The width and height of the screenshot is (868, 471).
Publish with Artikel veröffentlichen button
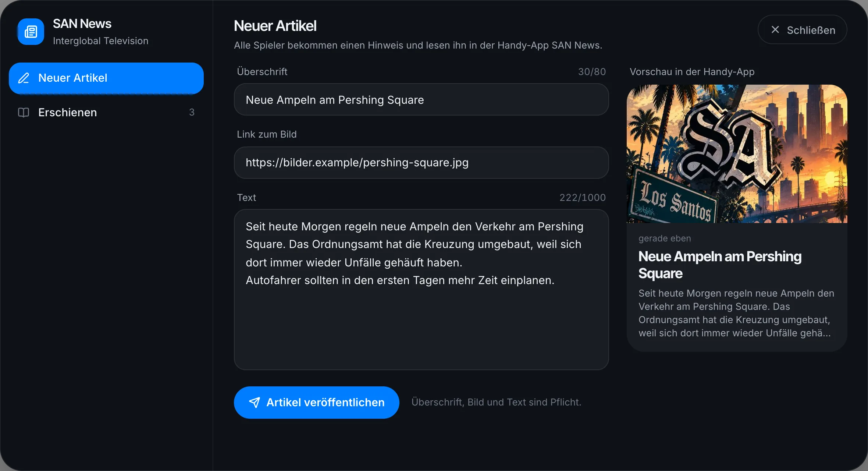pyautogui.click(x=316, y=402)
